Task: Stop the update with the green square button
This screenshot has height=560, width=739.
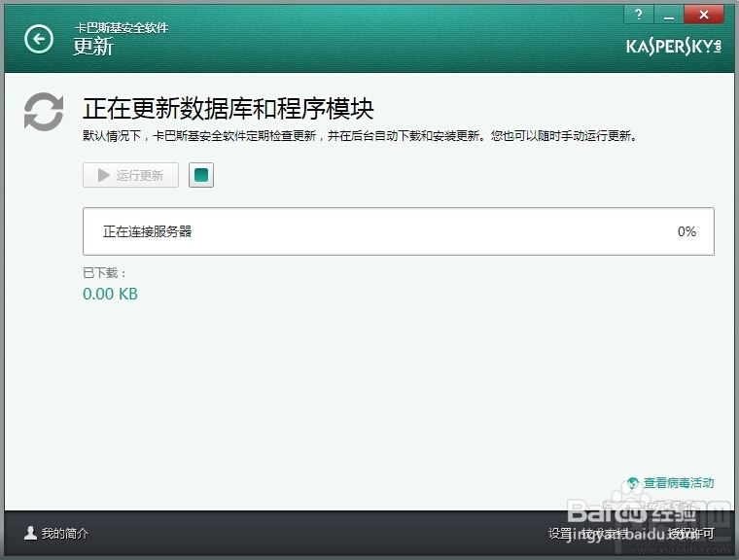Action: coord(201,175)
